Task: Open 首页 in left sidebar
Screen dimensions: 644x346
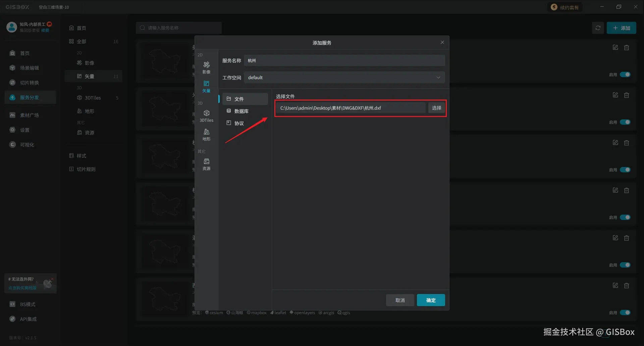Action: coord(30,53)
